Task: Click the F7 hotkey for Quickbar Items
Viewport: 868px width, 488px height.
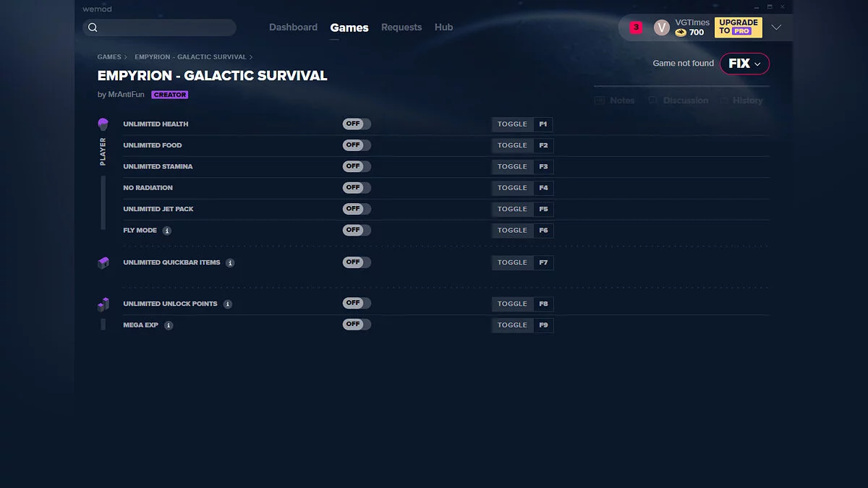Action: tap(544, 262)
